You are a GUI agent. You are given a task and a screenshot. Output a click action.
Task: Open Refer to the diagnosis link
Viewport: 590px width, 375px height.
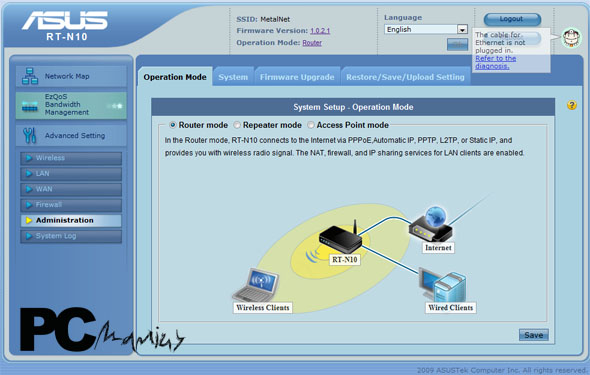click(495, 62)
